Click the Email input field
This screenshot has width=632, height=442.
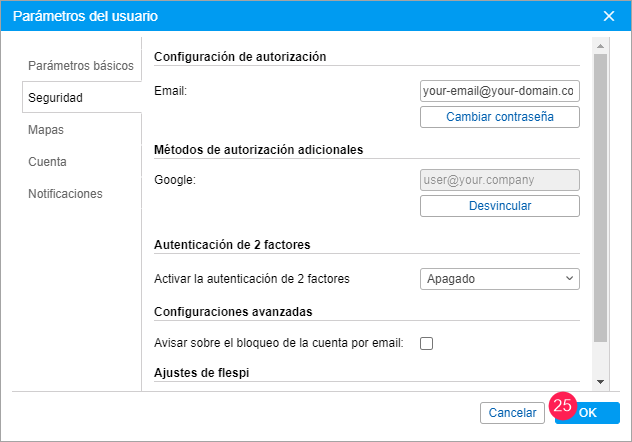coord(499,91)
